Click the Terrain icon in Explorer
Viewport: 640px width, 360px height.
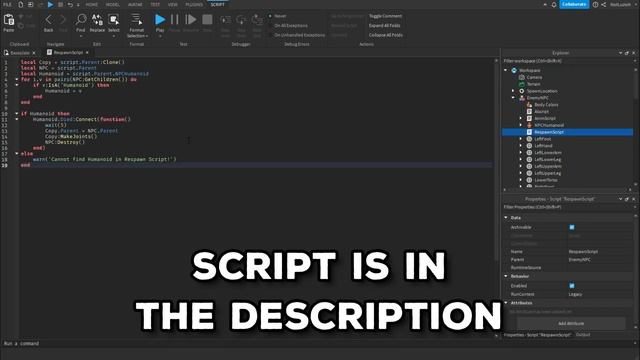522,84
